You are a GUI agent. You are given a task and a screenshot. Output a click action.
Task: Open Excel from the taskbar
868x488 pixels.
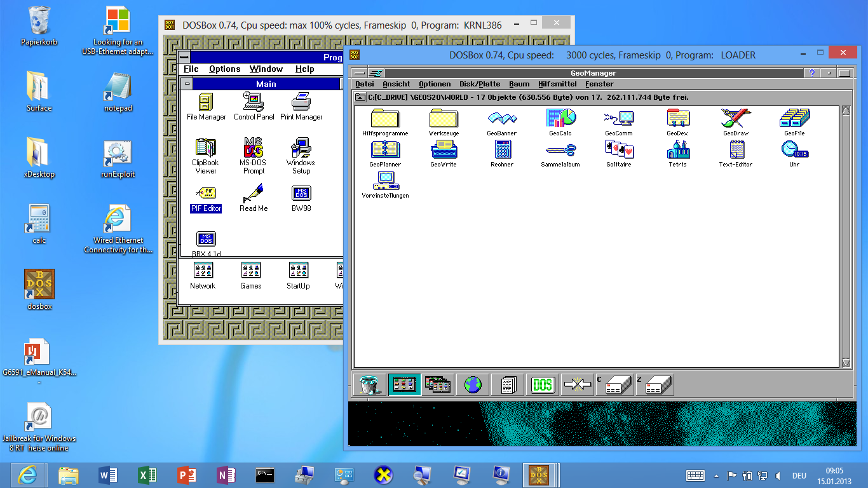click(x=147, y=475)
